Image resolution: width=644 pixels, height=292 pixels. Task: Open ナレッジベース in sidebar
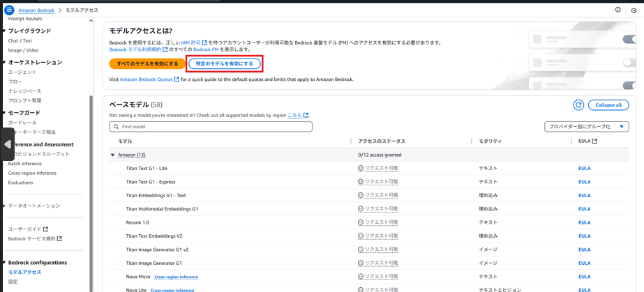24,91
